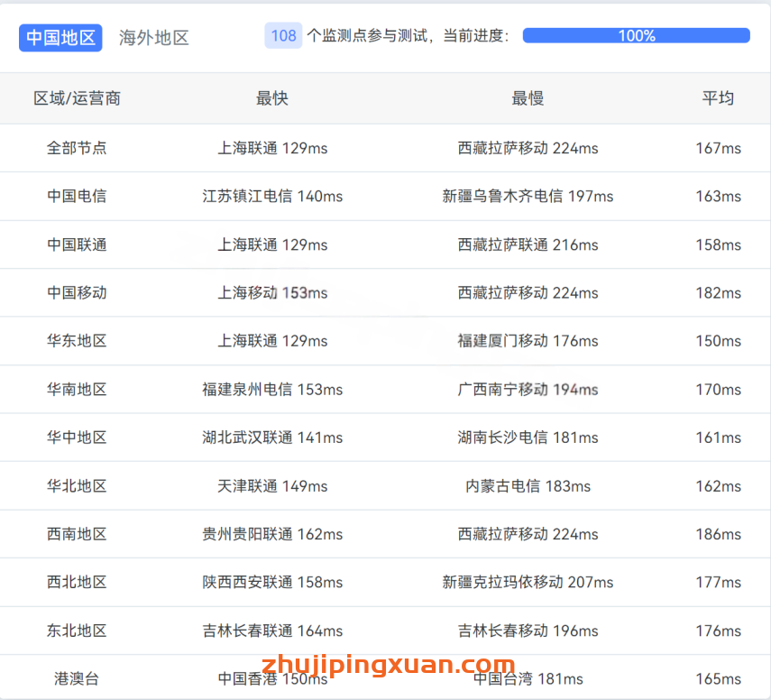This screenshot has width=771, height=700.
Task: Click the 177ms average value
Action: 718,583
